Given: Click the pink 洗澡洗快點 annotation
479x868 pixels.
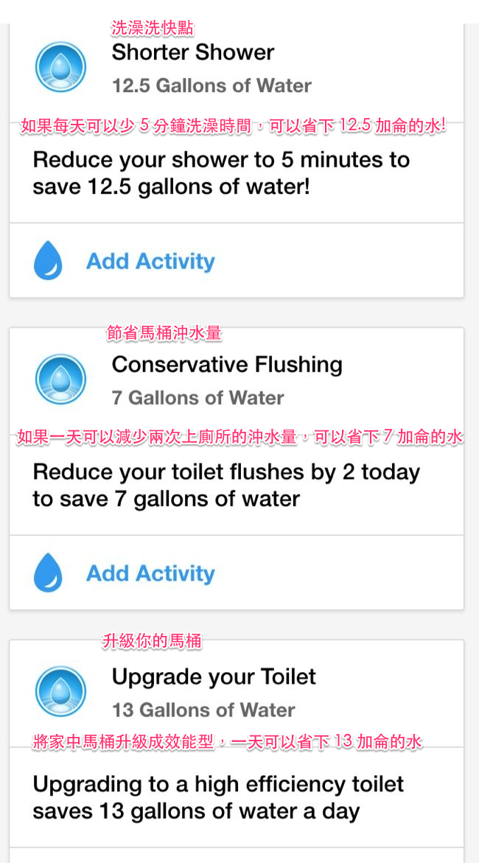Looking at the screenshot, I should click(x=153, y=29).
